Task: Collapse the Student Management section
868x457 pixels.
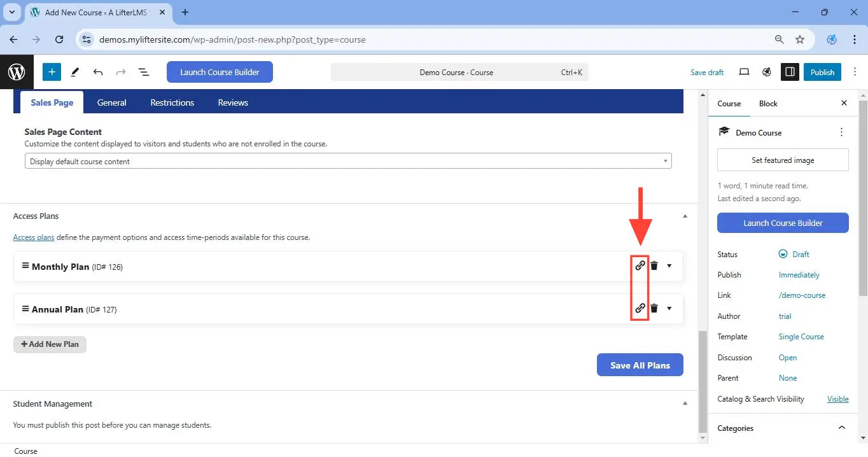Action: tap(685, 403)
